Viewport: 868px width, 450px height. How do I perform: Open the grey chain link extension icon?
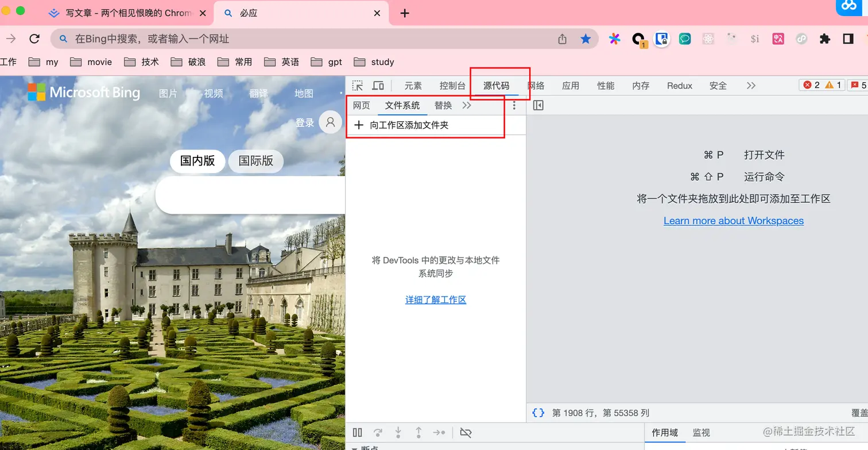coord(801,39)
